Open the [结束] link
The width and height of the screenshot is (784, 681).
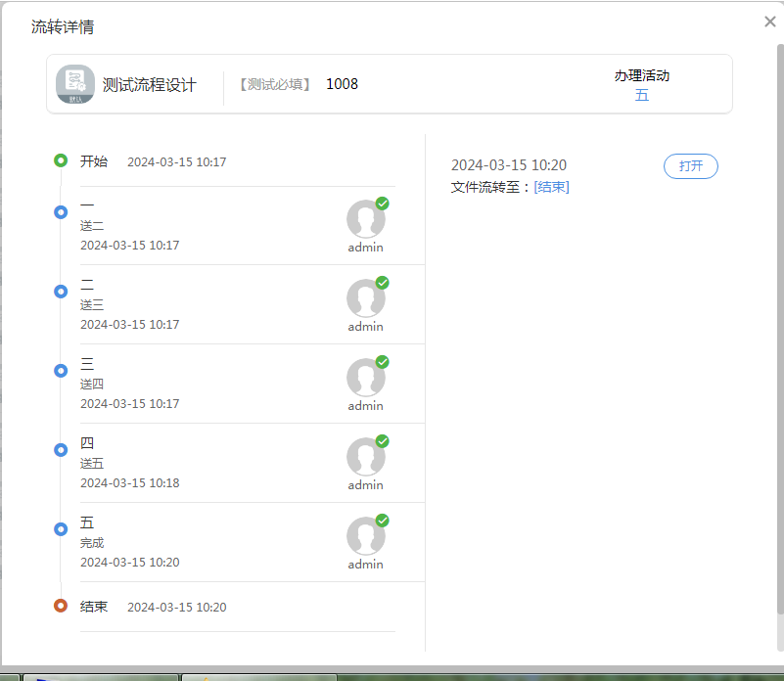point(551,187)
